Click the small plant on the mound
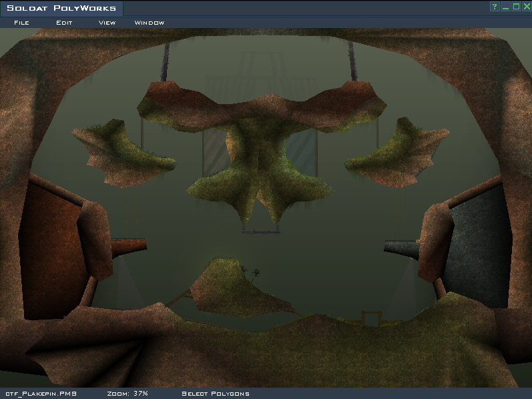The width and height of the screenshot is (532, 399). pyautogui.click(x=255, y=272)
